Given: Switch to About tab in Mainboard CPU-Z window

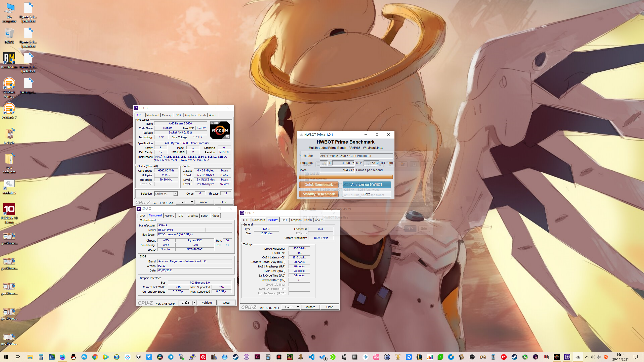Looking at the screenshot, I should pyautogui.click(x=215, y=215).
